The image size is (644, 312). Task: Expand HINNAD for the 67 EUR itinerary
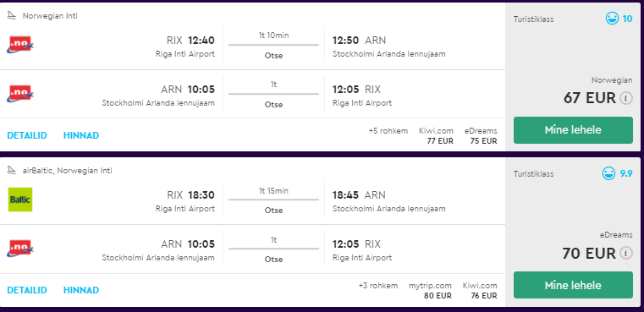pos(81,135)
